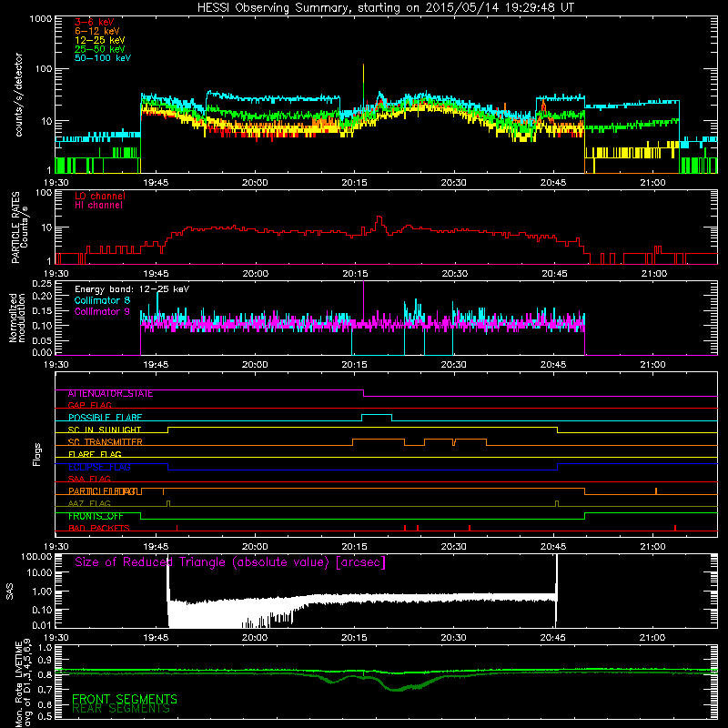Viewport: 728px width, 728px height.
Task: Click the Flags y-axis label
Action: tap(37, 454)
